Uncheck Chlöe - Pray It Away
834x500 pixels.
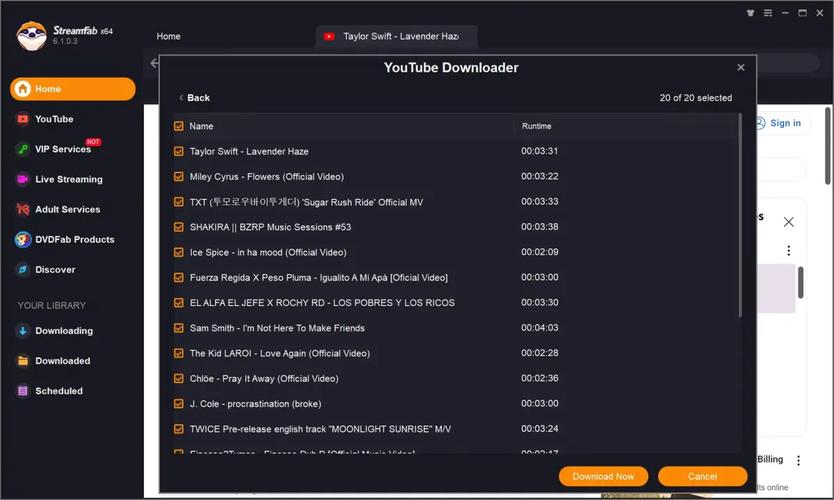pyautogui.click(x=179, y=379)
